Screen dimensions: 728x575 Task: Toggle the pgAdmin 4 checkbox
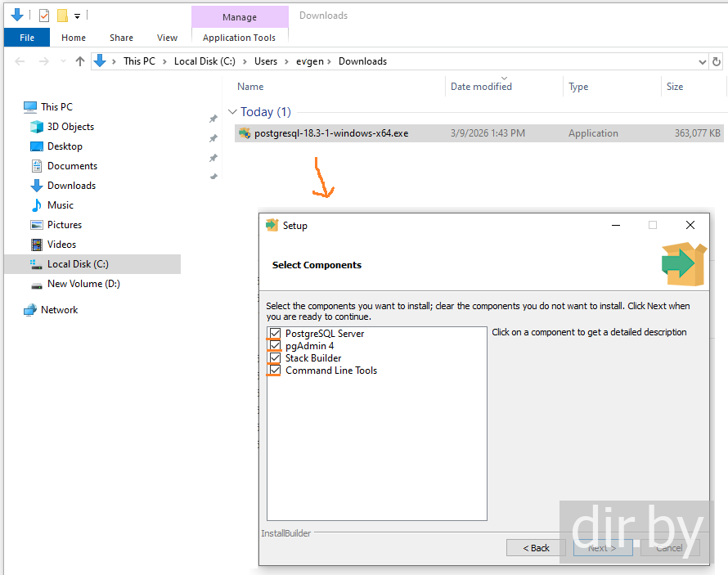tap(275, 346)
